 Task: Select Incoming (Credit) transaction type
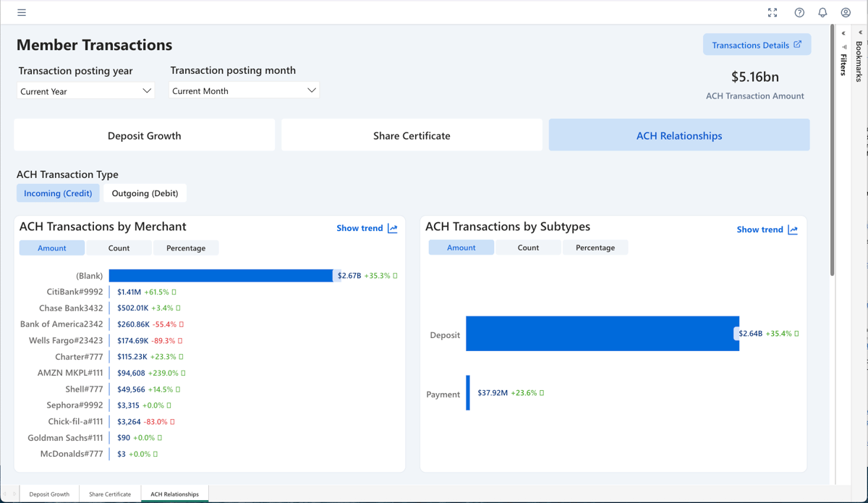click(58, 193)
